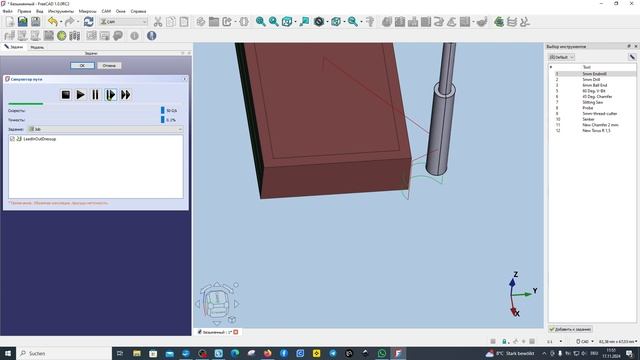Click the whats-this help icon in toolbar
This screenshot has width=640, height=360.
click(x=370, y=22)
